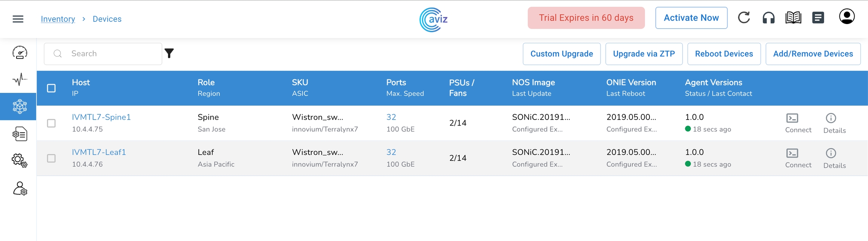Focus the Search input field
This screenshot has height=241, width=868.
pyautogui.click(x=109, y=54)
